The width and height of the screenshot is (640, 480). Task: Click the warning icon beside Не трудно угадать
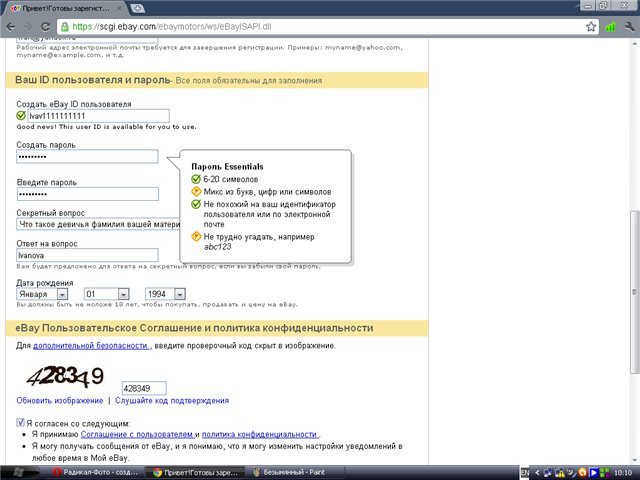(x=196, y=236)
